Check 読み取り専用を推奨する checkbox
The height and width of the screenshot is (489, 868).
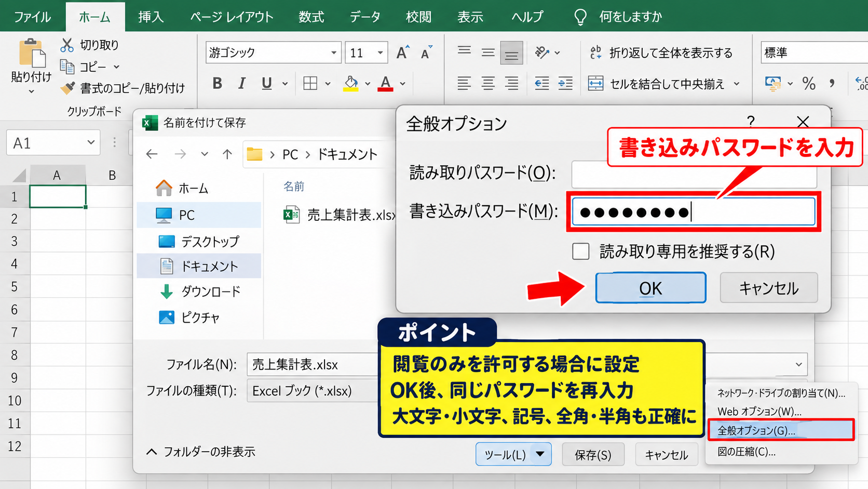[x=581, y=252]
